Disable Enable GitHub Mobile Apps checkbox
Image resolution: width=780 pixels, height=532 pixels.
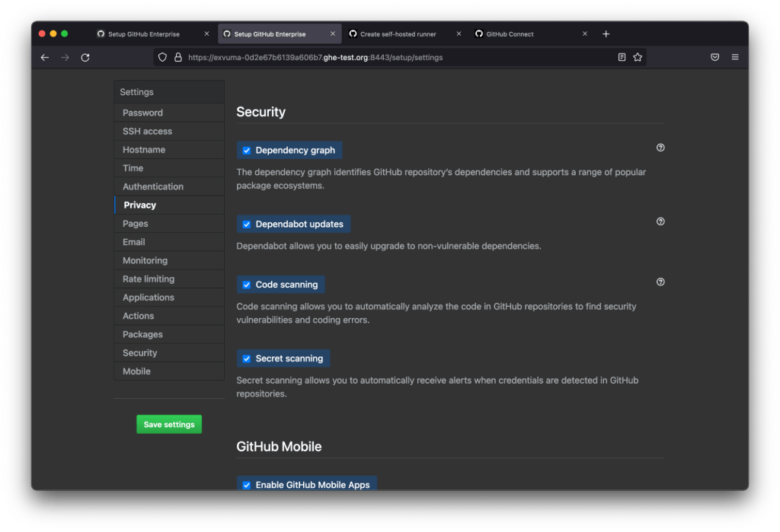point(247,485)
